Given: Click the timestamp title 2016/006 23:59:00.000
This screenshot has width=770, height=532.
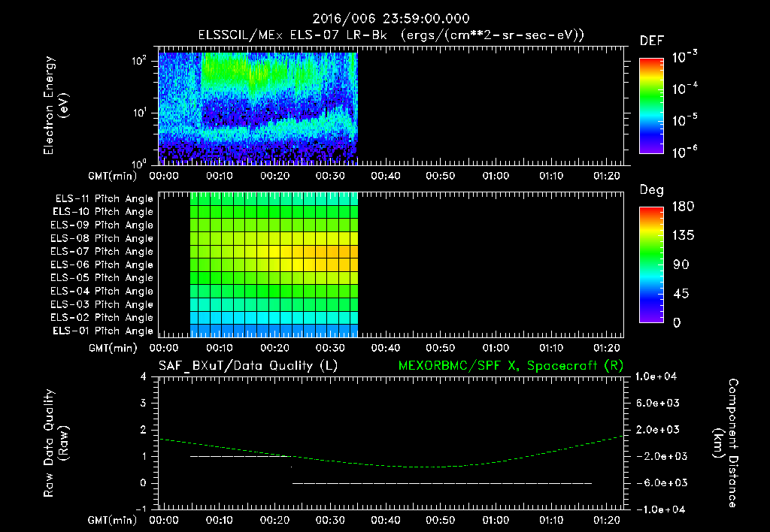Looking at the screenshot, I should [x=391, y=19].
